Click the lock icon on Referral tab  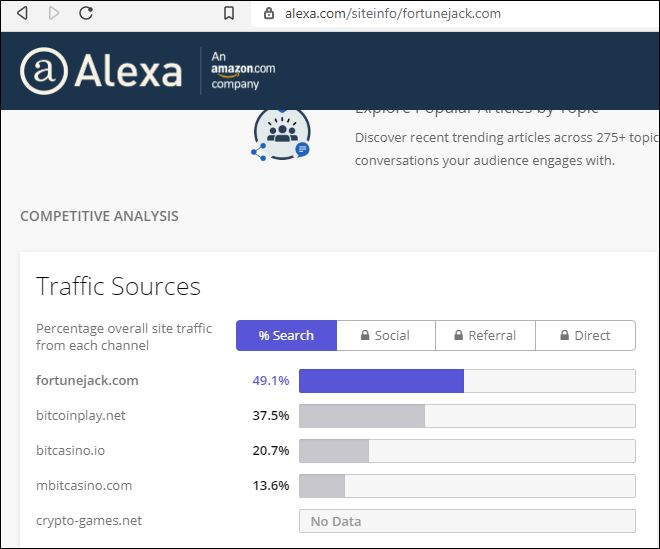458,335
